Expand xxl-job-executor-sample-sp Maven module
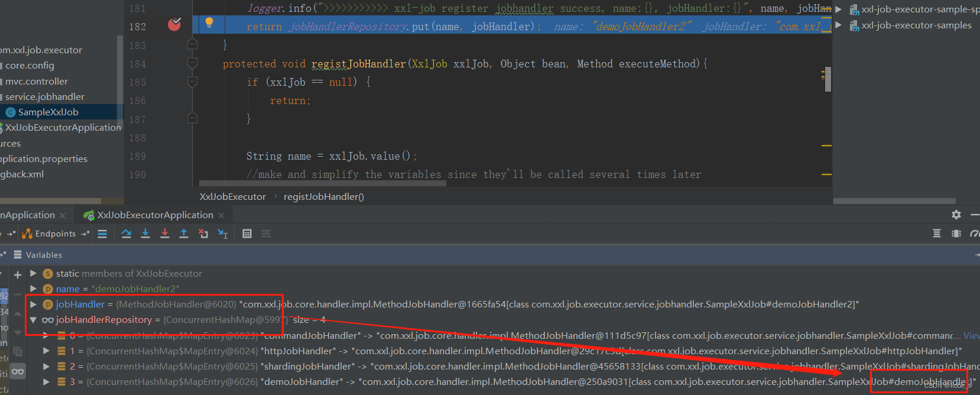The height and width of the screenshot is (395, 980). pyautogui.click(x=839, y=9)
